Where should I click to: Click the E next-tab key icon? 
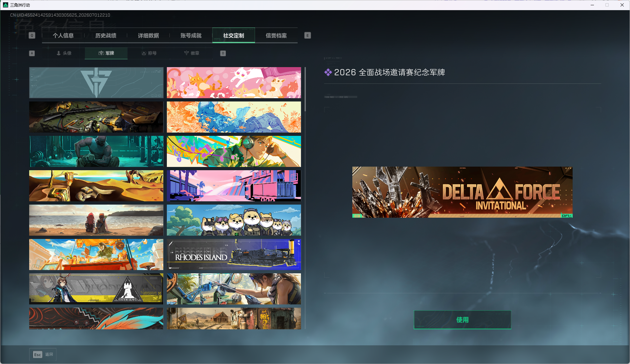pos(307,35)
